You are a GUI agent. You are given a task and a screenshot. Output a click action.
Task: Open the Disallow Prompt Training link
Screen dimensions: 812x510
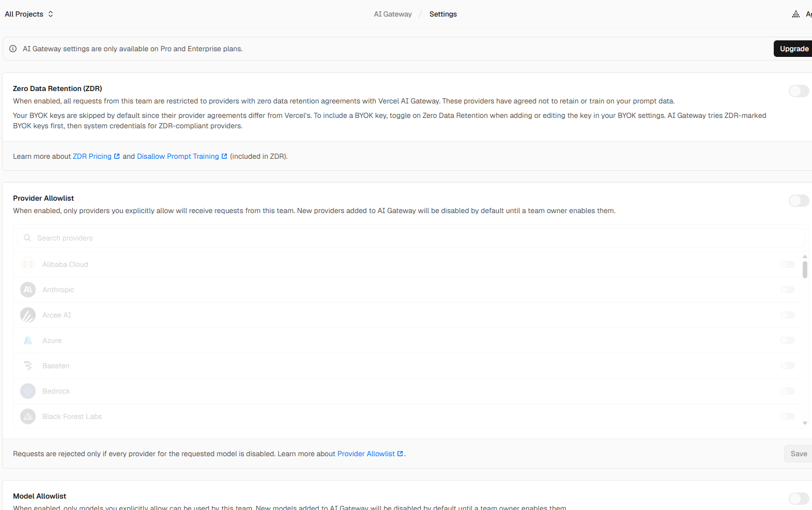tap(182, 156)
